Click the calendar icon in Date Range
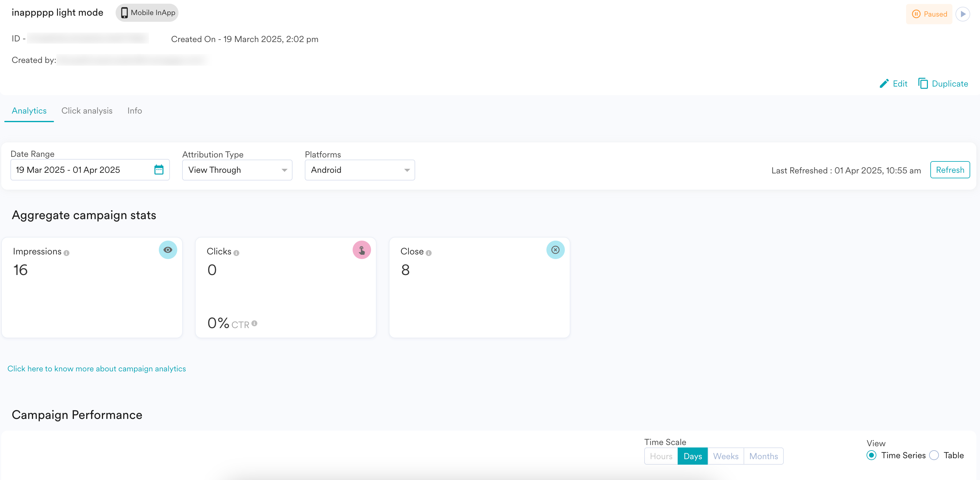The height and width of the screenshot is (480, 980). (159, 169)
